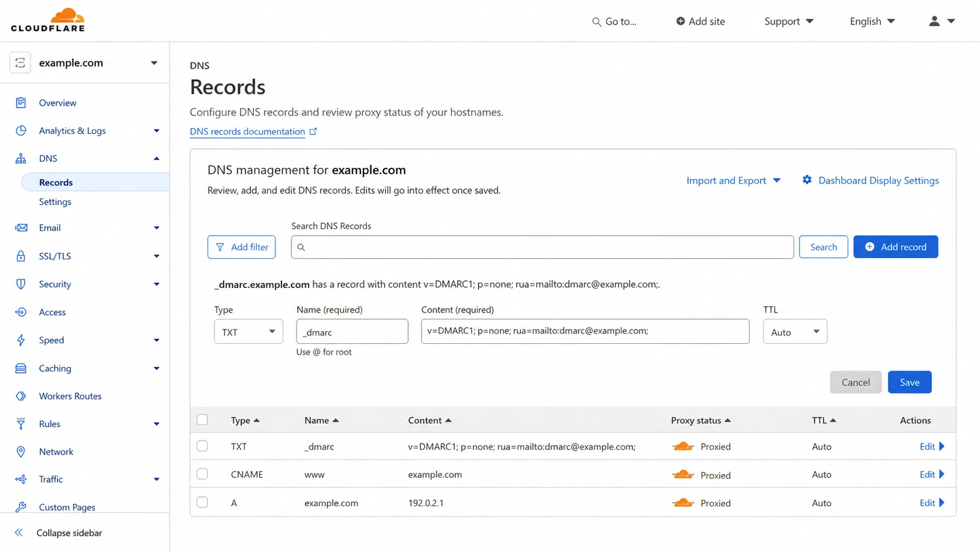
Task: Click the Security shield icon
Action: (21, 284)
